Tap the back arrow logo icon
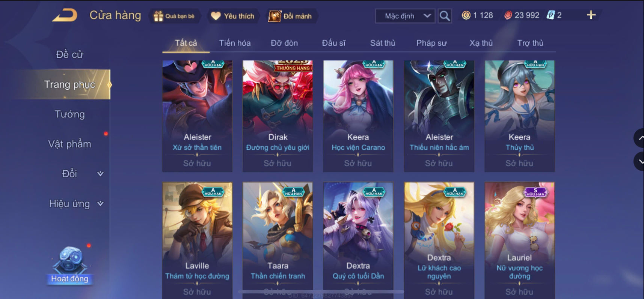Screen dimensions: 644x299 tap(65, 15)
